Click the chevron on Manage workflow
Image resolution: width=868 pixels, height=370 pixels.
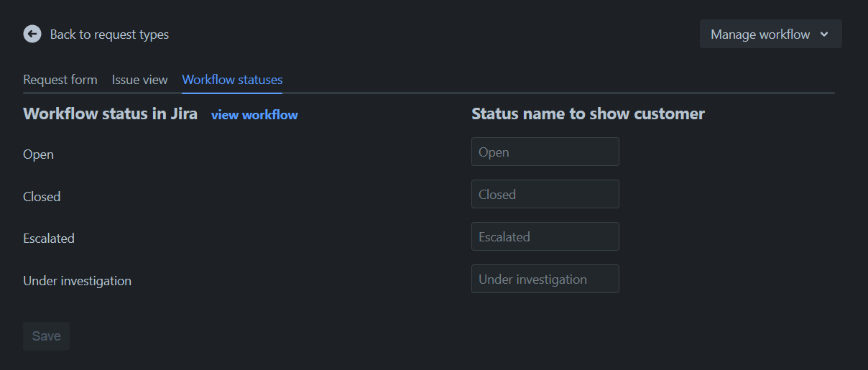[824, 34]
